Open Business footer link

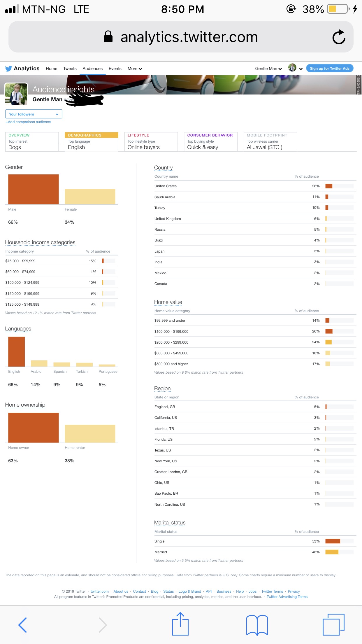[224, 591]
